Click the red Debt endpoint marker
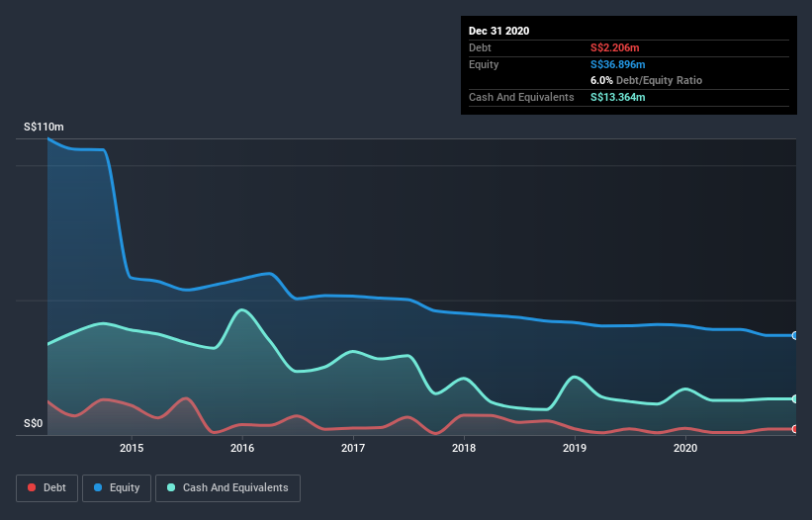 click(795, 429)
